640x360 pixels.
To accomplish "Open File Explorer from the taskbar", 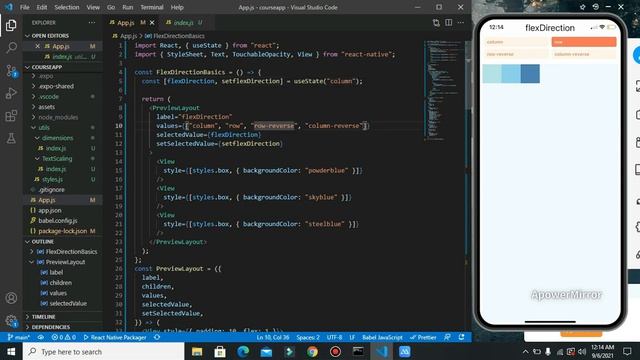I will coord(197,351).
